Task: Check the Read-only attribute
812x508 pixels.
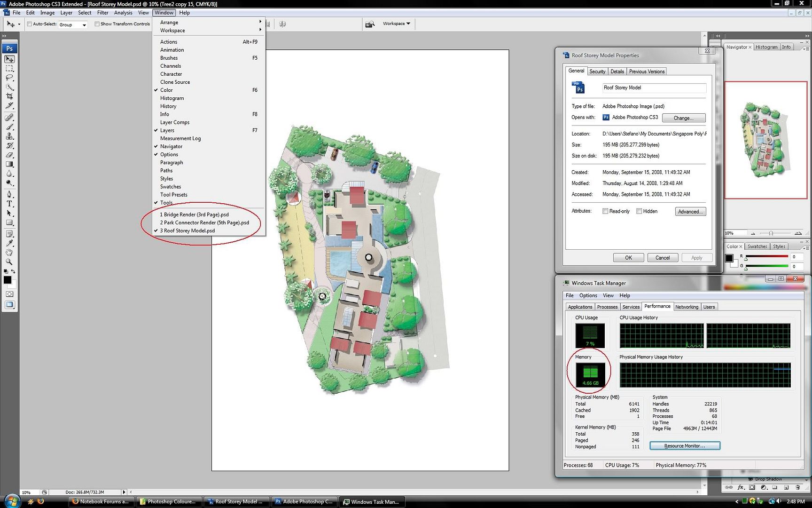Action: (605, 211)
